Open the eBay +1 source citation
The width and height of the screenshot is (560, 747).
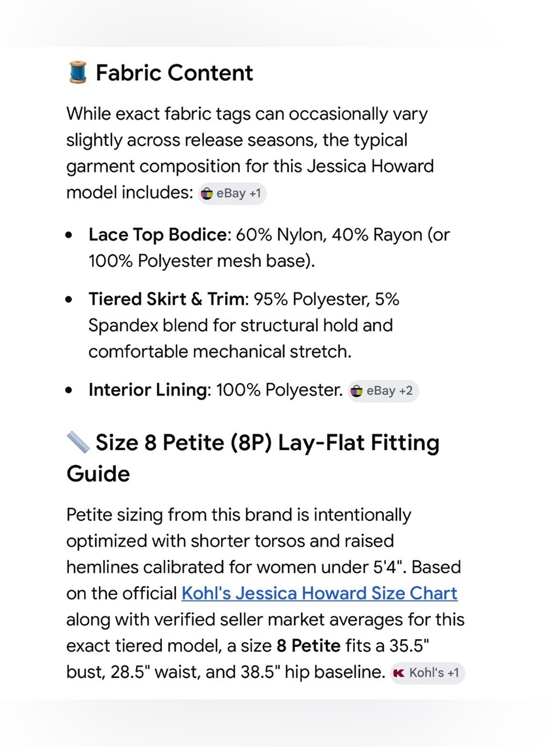tap(232, 193)
